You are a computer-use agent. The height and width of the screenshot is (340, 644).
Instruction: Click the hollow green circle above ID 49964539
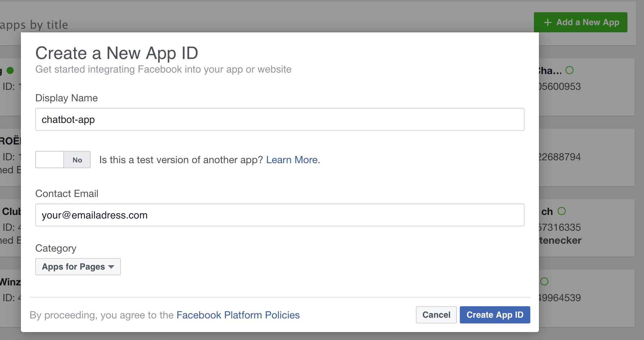(544, 281)
